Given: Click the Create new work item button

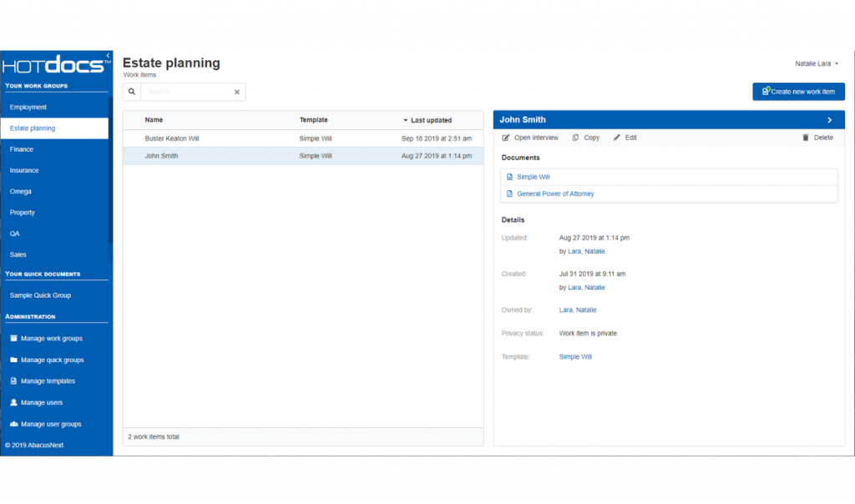Looking at the screenshot, I should pyautogui.click(x=798, y=91).
